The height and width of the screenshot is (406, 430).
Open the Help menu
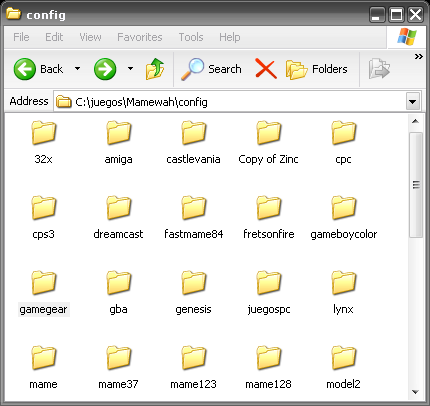coord(230,37)
